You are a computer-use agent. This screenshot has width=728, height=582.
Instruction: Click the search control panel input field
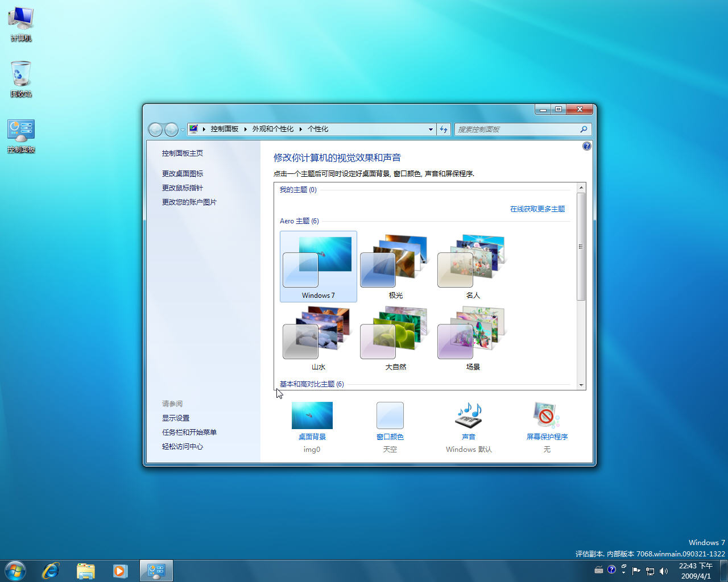coord(516,130)
